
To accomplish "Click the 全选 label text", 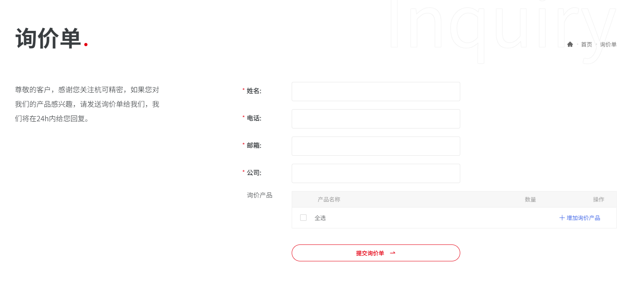I will point(320,218).
